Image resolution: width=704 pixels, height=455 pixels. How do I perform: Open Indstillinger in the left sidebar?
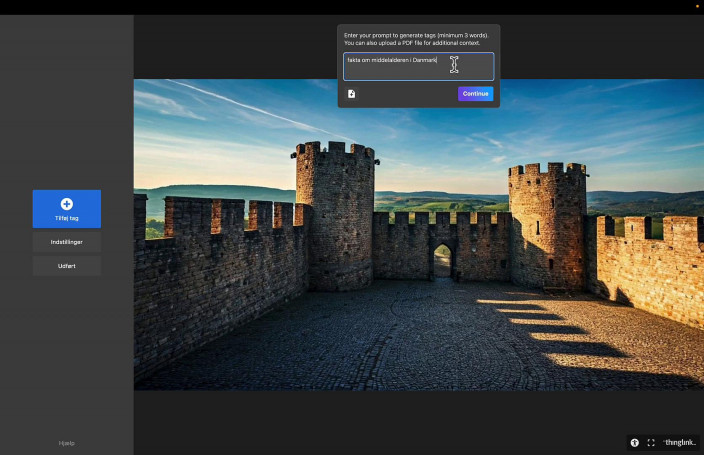[66, 242]
